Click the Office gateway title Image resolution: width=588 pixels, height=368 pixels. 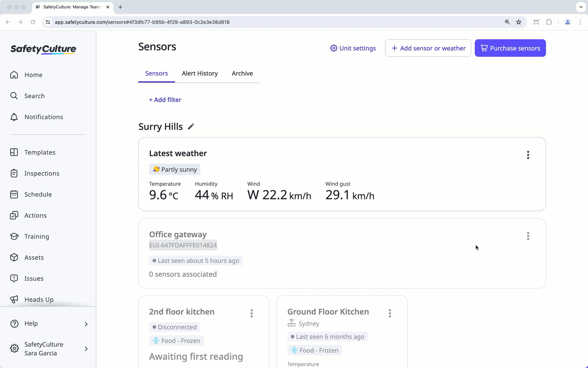178,234
